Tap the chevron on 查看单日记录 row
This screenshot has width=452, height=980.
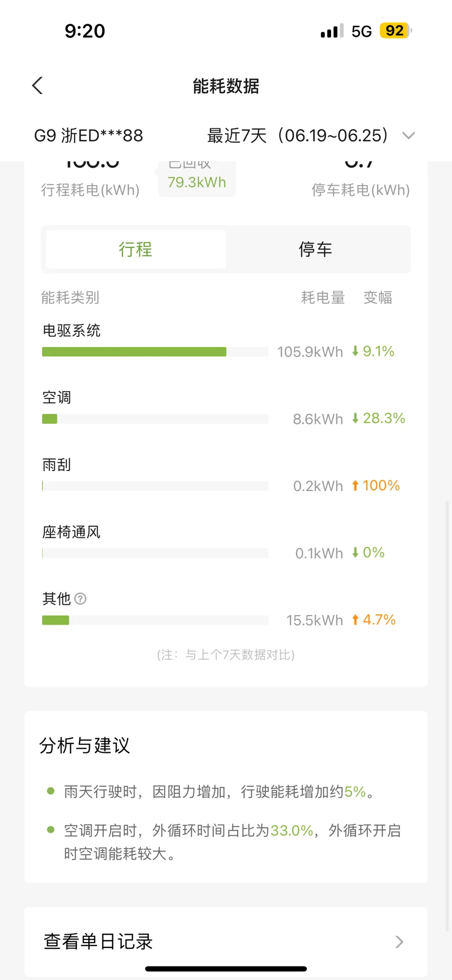[x=399, y=942]
